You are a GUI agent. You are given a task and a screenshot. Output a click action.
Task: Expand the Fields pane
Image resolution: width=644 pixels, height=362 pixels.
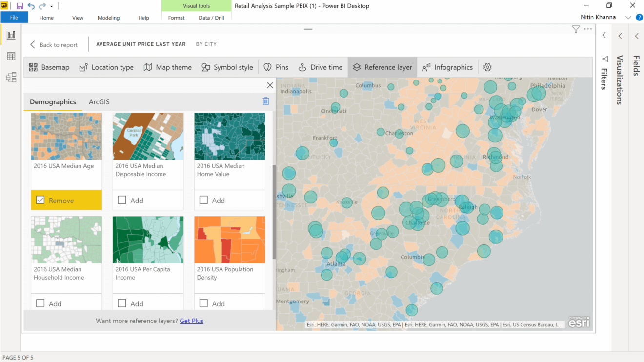[637, 36]
